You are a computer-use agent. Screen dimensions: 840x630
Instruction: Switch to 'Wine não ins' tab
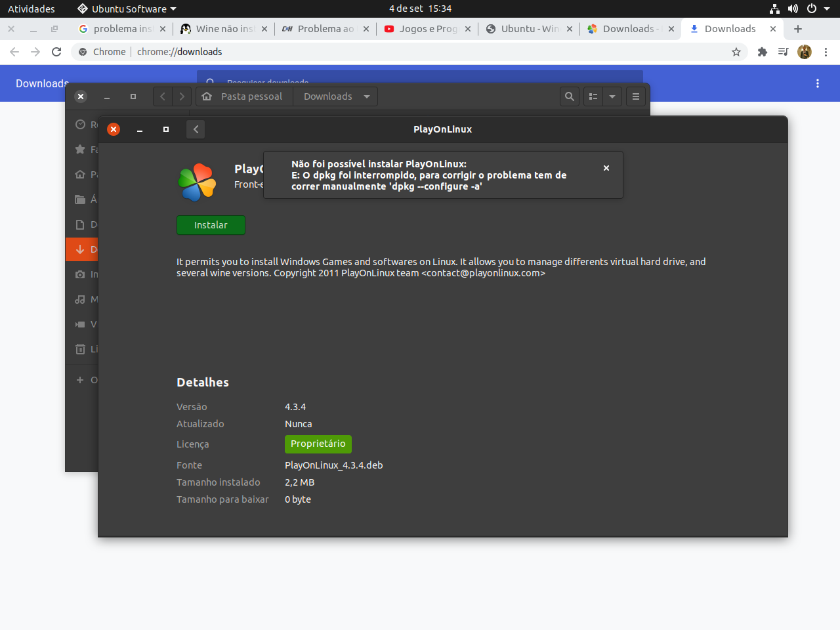pos(224,29)
